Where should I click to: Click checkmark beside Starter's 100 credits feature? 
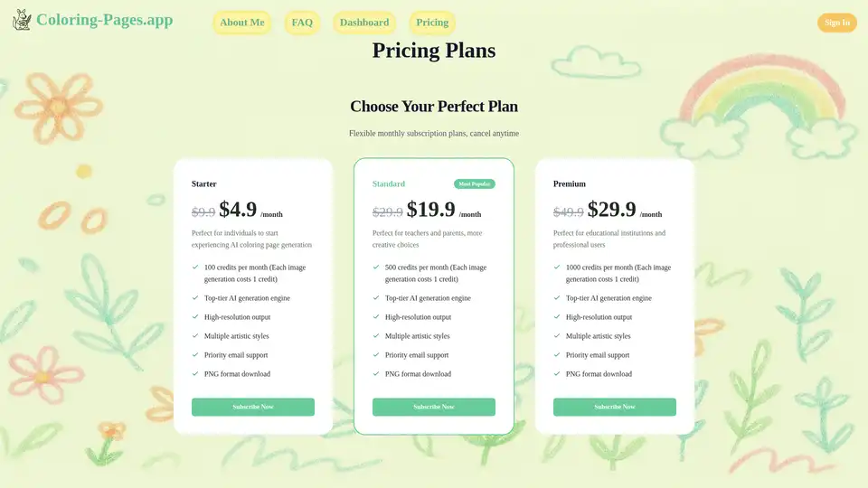coord(195,267)
